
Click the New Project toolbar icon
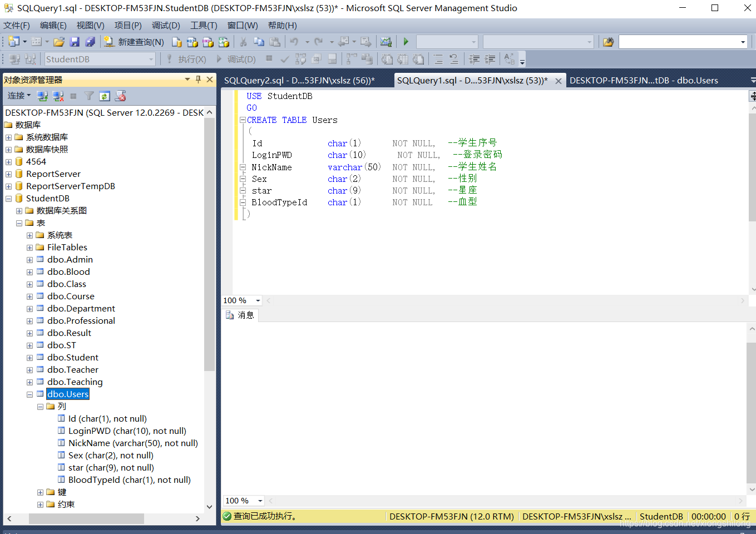click(14, 42)
